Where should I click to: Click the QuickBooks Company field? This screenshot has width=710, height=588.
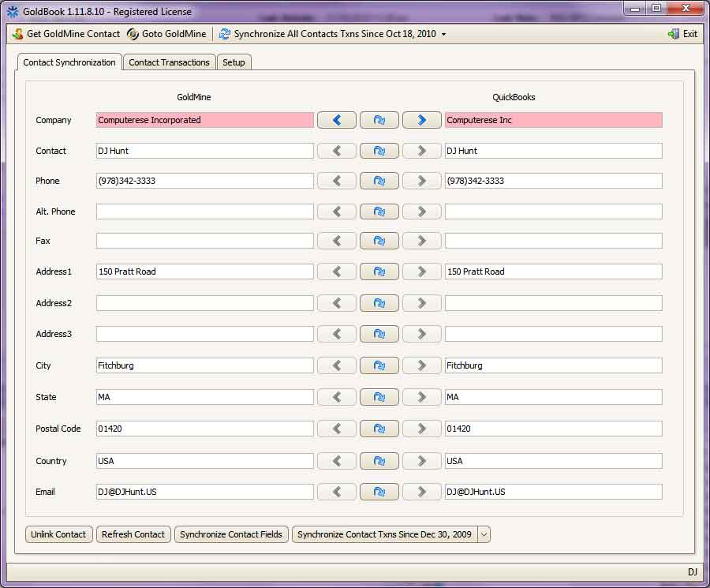pos(553,120)
